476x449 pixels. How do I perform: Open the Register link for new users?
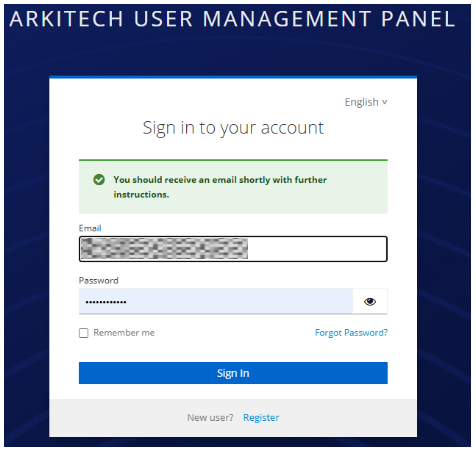click(261, 417)
